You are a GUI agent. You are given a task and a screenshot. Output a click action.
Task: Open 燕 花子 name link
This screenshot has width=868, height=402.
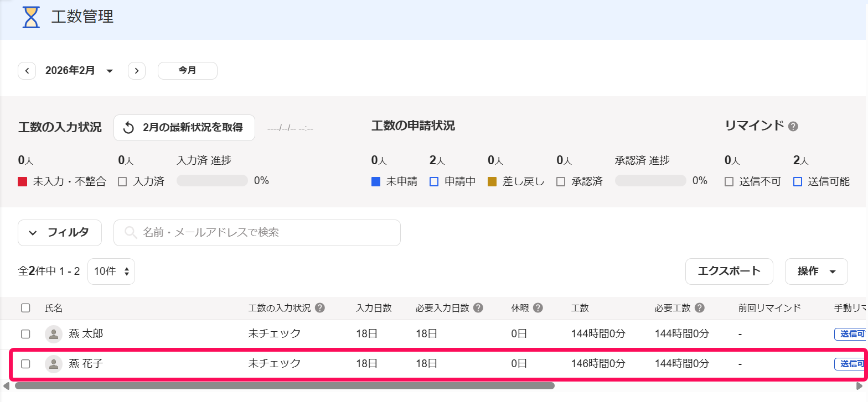[86, 364]
